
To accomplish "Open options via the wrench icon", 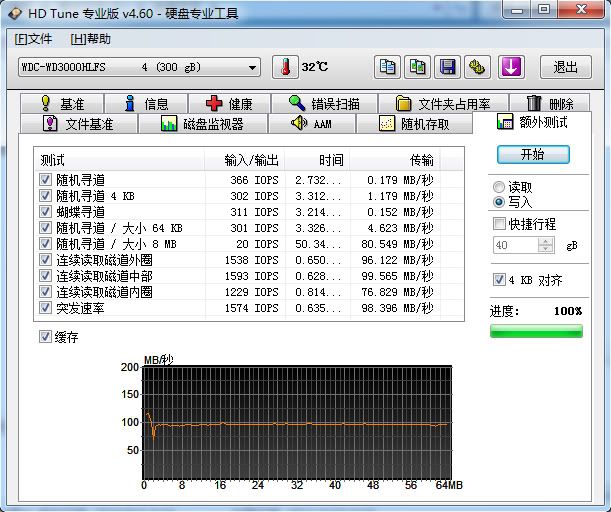I will point(477,67).
